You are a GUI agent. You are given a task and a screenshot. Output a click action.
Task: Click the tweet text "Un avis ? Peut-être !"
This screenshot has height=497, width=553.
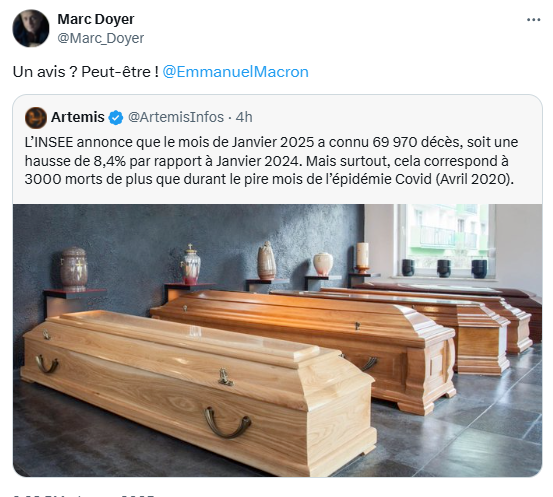pyautogui.click(x=86, y=72)
